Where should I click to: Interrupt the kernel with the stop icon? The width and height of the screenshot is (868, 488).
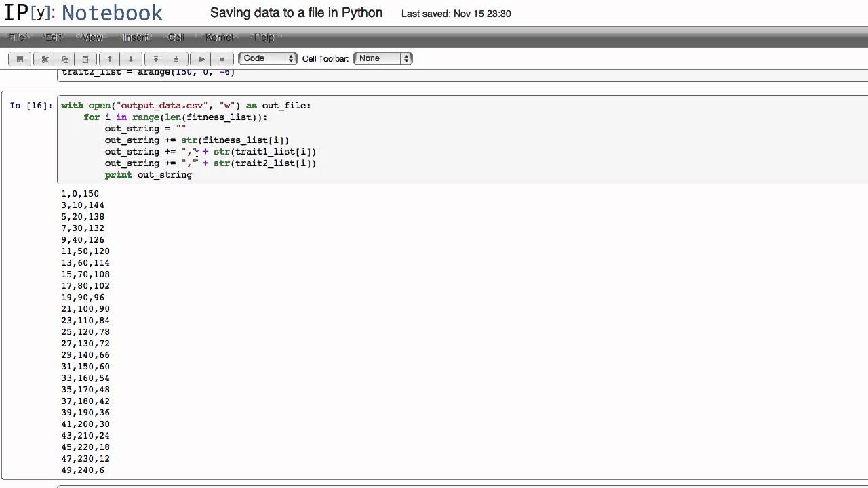[x=222, y=58]
